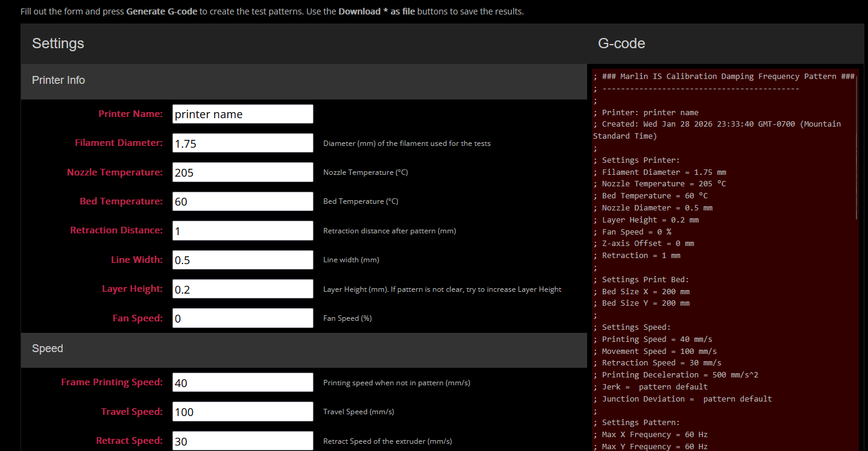Click the red Printer Name label
Image resolution: width=868 pixels, height=451 pixels.
(130, 114)
